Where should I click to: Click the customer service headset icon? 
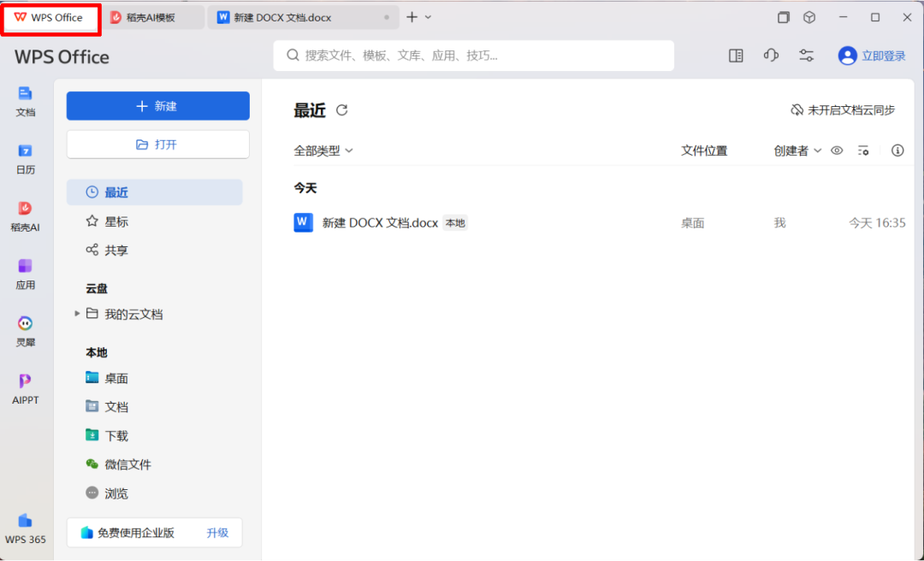click(x=771, y=56)
